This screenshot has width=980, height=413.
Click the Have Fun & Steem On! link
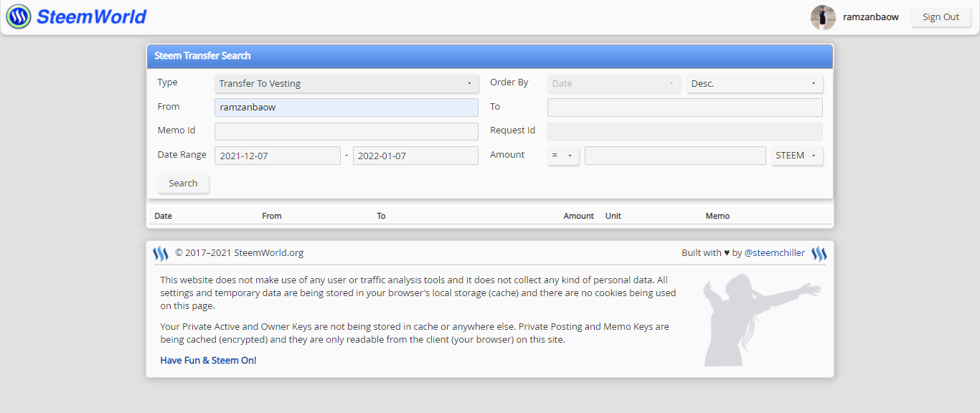click(x=208, y=360)
